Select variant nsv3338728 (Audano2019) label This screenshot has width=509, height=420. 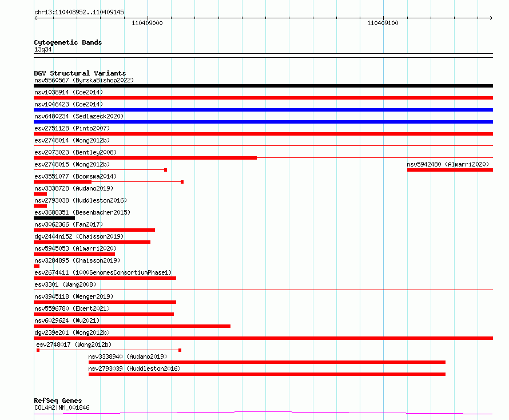click(x=74, y=188)
